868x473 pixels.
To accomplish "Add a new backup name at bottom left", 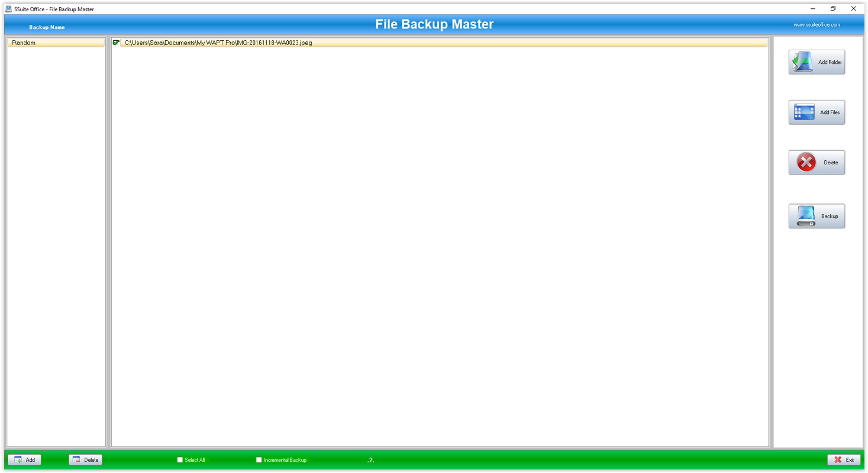I will pos(24,460).
